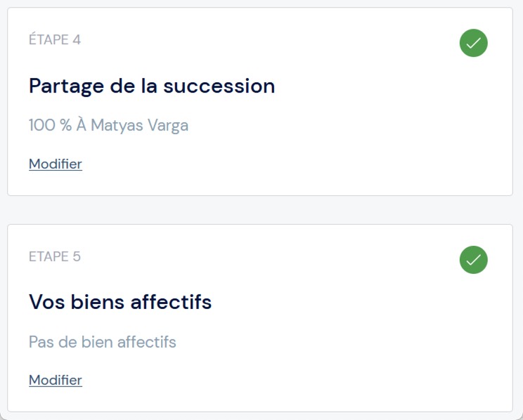Click the "100 %" share value
The height and width of the screenshot is (420, 523).
click(x=49, y=126)
